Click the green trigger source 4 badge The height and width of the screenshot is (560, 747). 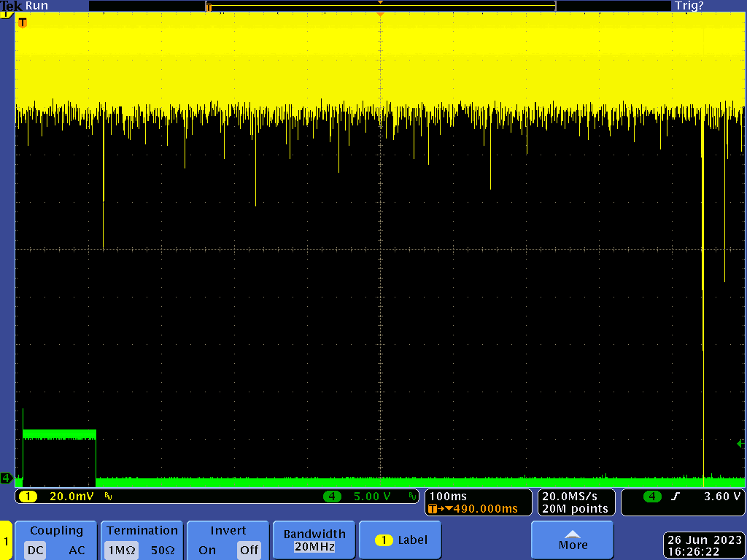coord(652,497)
